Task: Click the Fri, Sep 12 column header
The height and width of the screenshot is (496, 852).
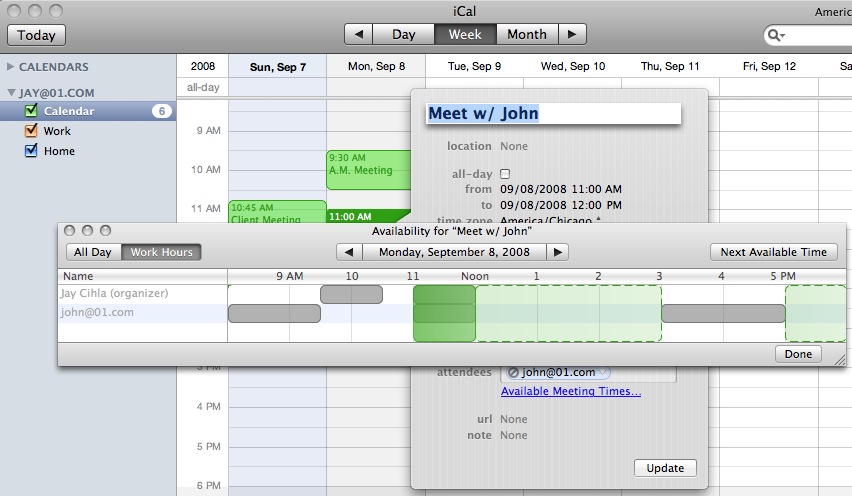Action: click(769, 66)
